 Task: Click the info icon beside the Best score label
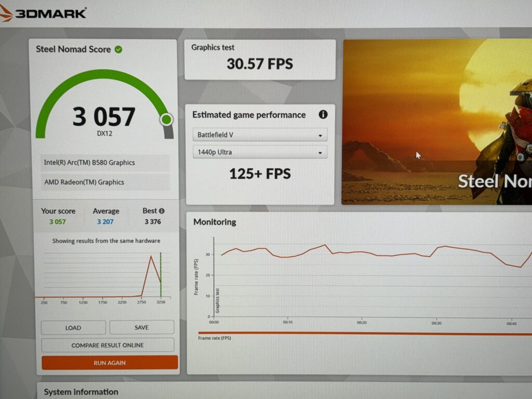(x=162, y=211)
